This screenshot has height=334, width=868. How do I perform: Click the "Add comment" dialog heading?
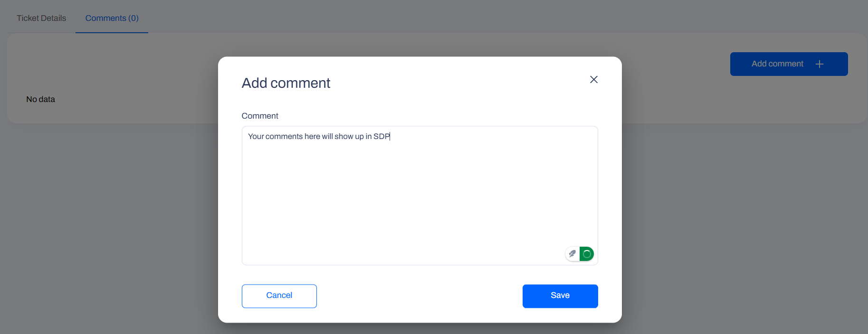[x=286, y=83]
